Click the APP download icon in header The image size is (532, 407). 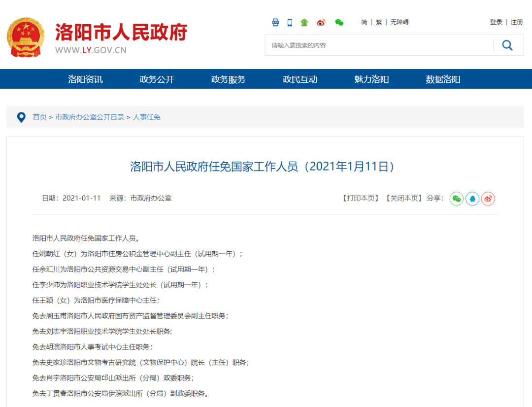tap(276, 22)
